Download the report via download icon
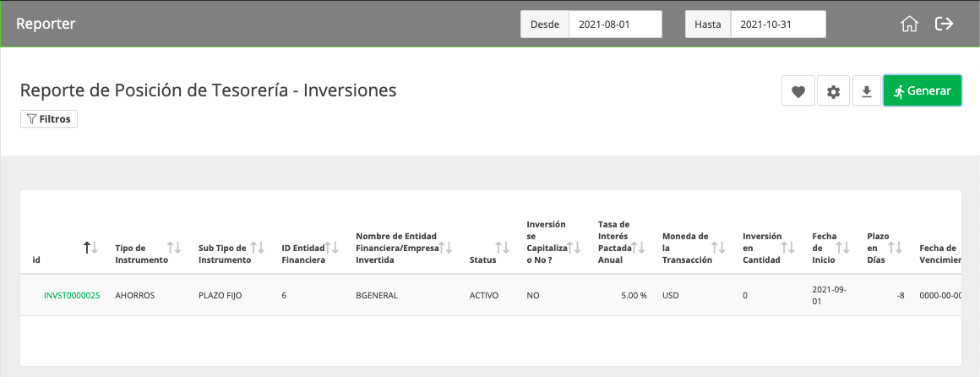This screenshot has height=377, width=980. click(866, 91)
